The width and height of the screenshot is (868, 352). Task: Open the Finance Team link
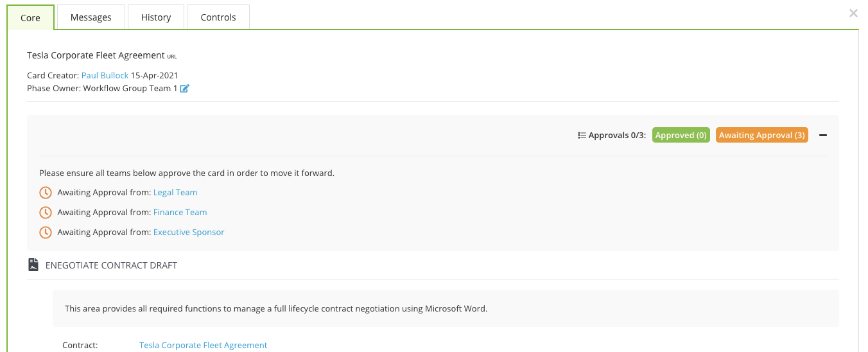coord(180,213)
